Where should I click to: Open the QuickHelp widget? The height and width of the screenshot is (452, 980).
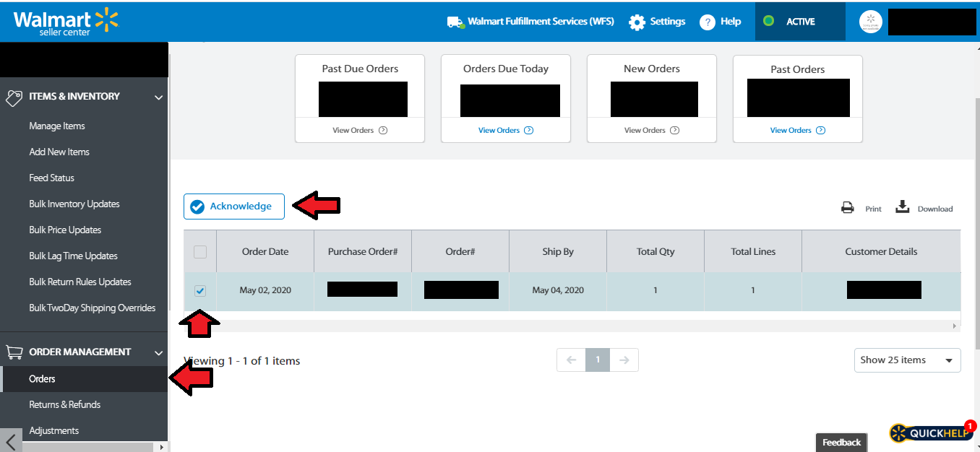click(x=932, y=433)
